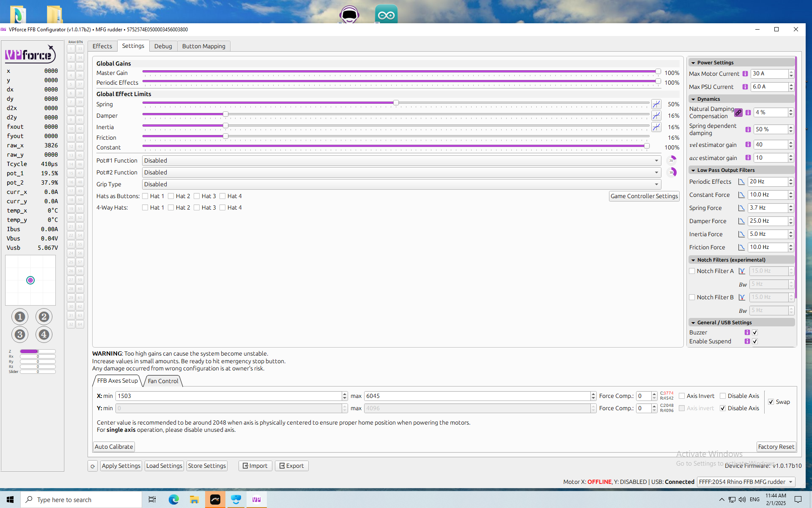Click the Game Controller Settings button
Screen dimensions: 812x508
tap(644, 196)
